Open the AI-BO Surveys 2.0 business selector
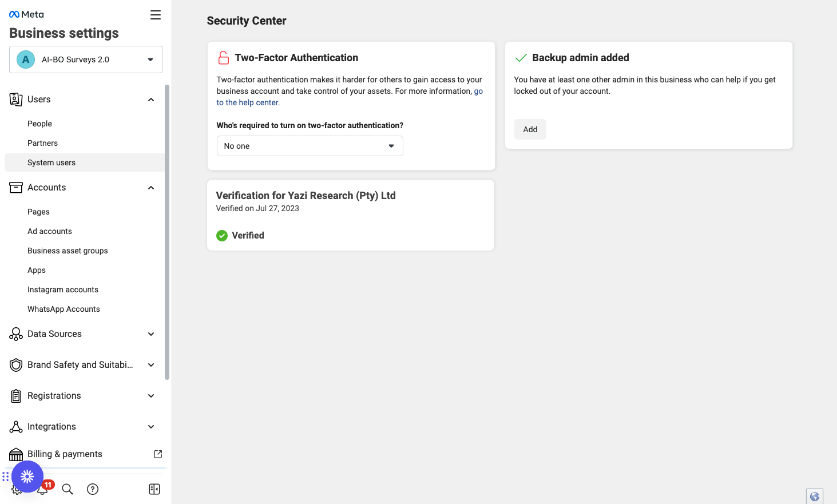This screenshot has width=837, height=504. pos(86,59)
